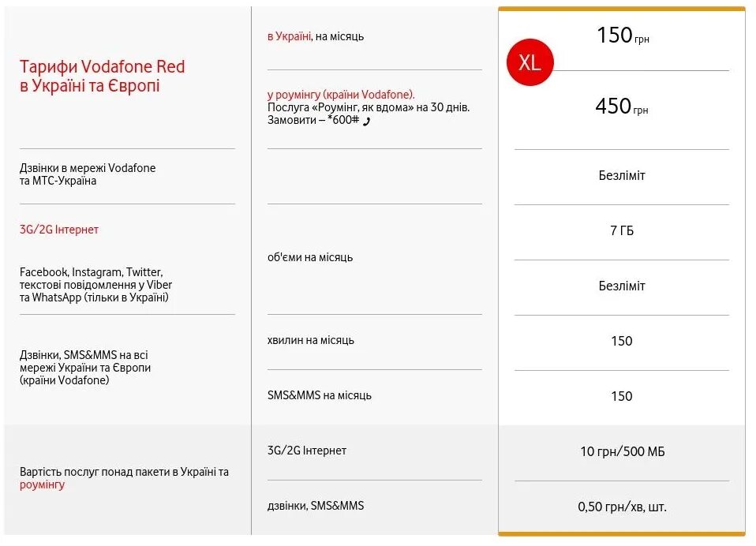Screen dimensions: 756x546
Task: Click 'Замовити – *600#' text
Action: [x=313, y=119]
